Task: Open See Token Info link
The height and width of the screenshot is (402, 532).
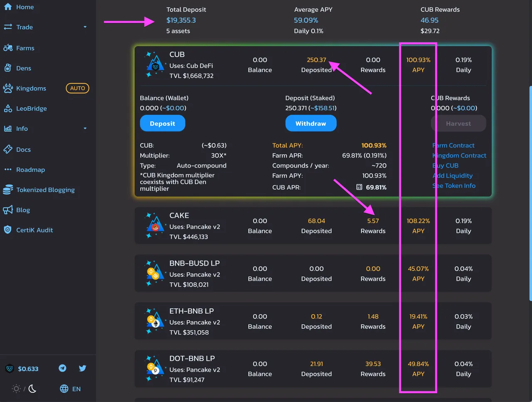Action: pos(454,185)
